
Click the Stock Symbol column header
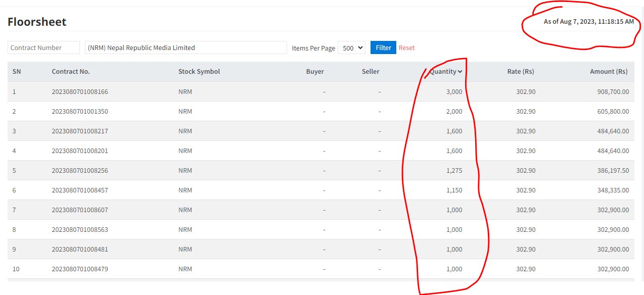point(199,71)
